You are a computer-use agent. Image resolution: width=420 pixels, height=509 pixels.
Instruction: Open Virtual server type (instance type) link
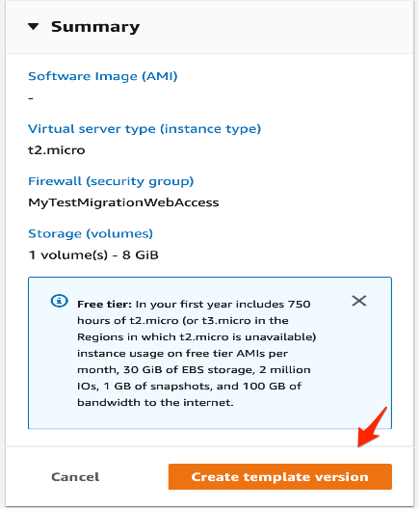pos(144,129)
